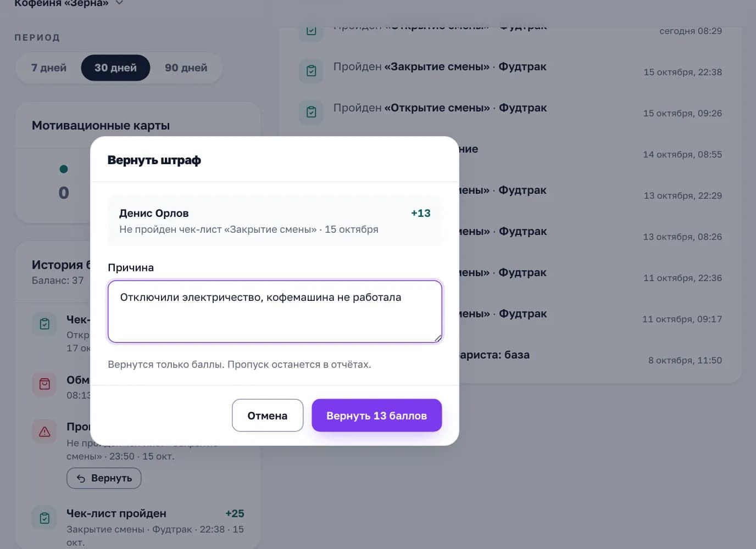The image size is (756, 549).
Task: Click the «Баланс: 37» text
Action: pyautogui.click(x=58, y=281)
